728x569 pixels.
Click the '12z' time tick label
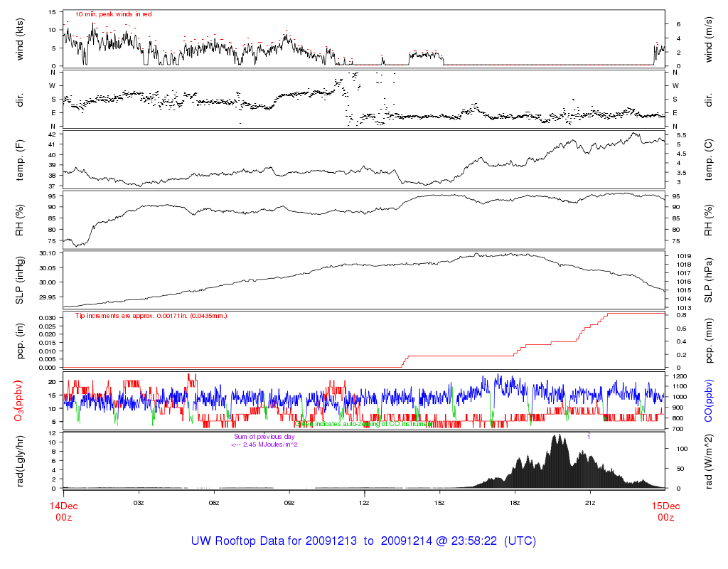click(365, 503)
